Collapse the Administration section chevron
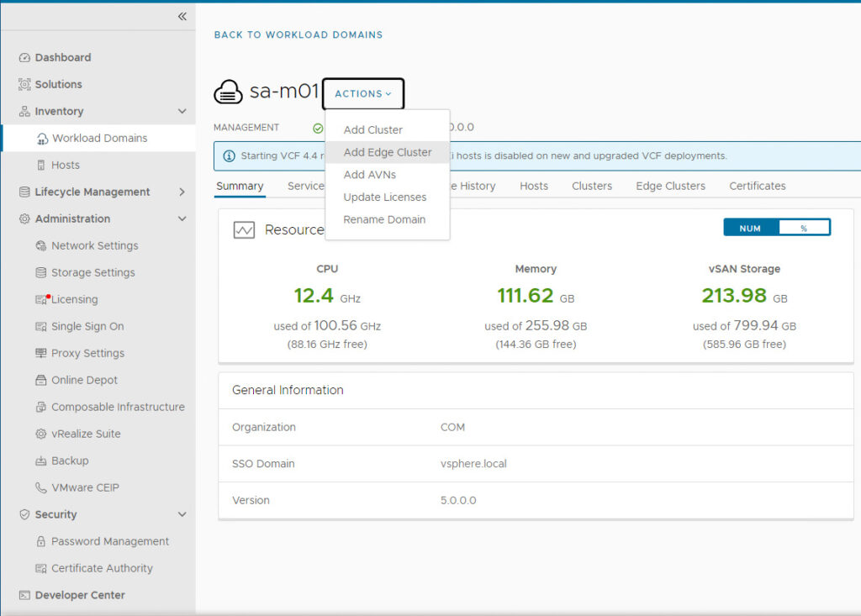This screenshot has height=616, width=861. 182,219
